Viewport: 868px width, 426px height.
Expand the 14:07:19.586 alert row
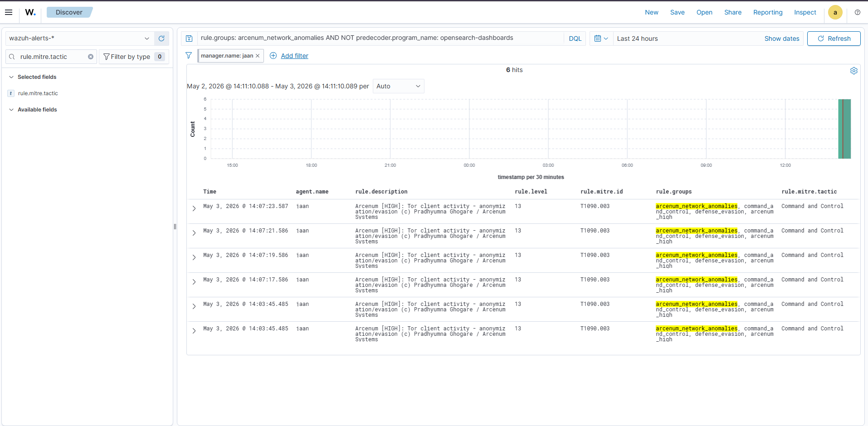(x=194, y=257)
